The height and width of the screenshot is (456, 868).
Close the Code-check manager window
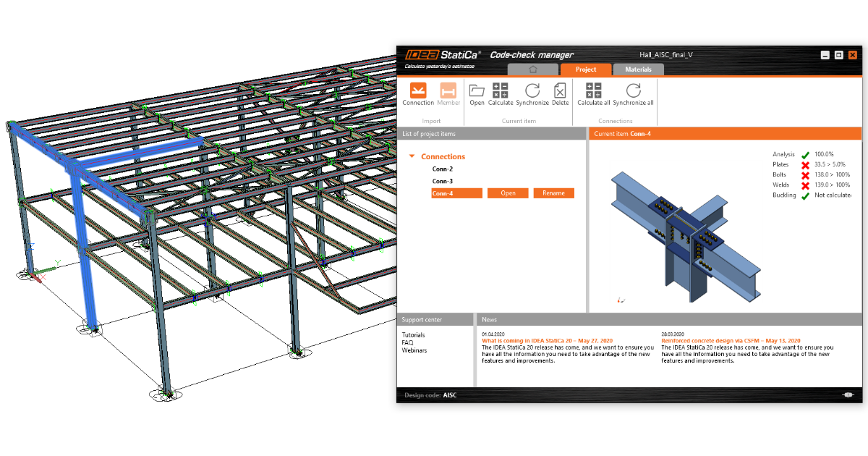(x=853, y=55)
